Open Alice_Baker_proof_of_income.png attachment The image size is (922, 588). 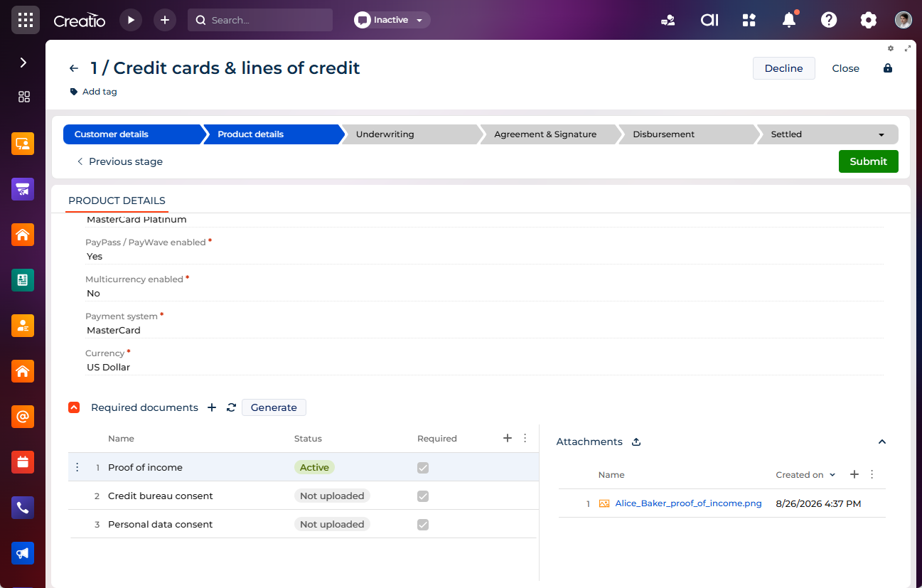[688, 503]
